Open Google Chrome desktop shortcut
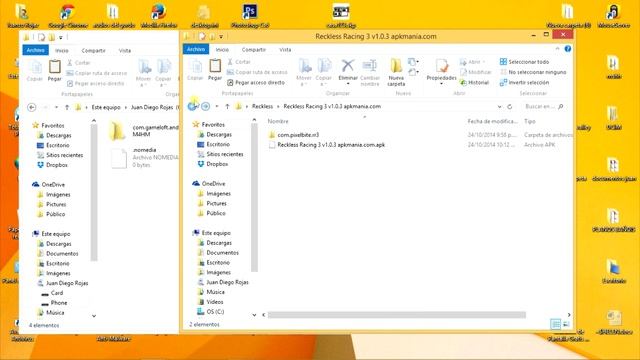Image resolution: width=640 pixels, height=360 pixels. pyautogui.click(x=68, y=16)
